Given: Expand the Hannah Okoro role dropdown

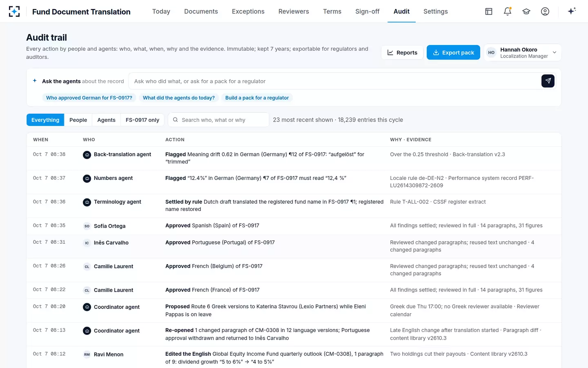Looking at the screenshot, I should point(523,52).
